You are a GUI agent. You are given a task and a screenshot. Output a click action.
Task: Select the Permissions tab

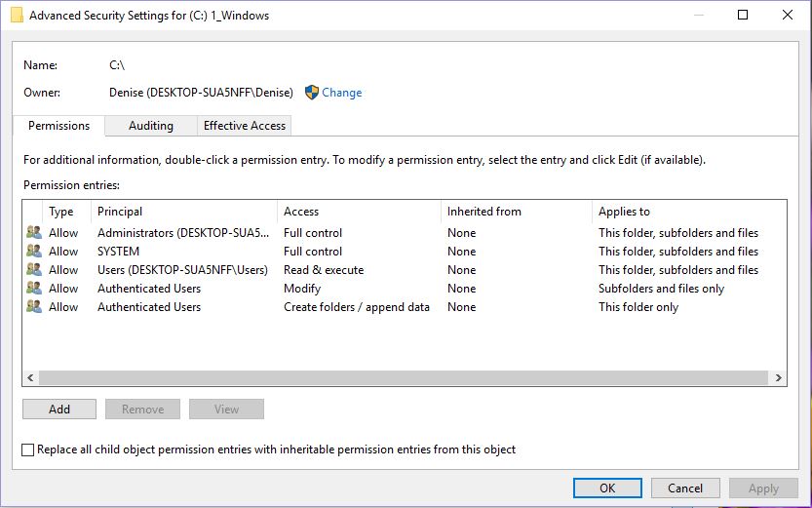pyautogui.click(x=59, y=126)
